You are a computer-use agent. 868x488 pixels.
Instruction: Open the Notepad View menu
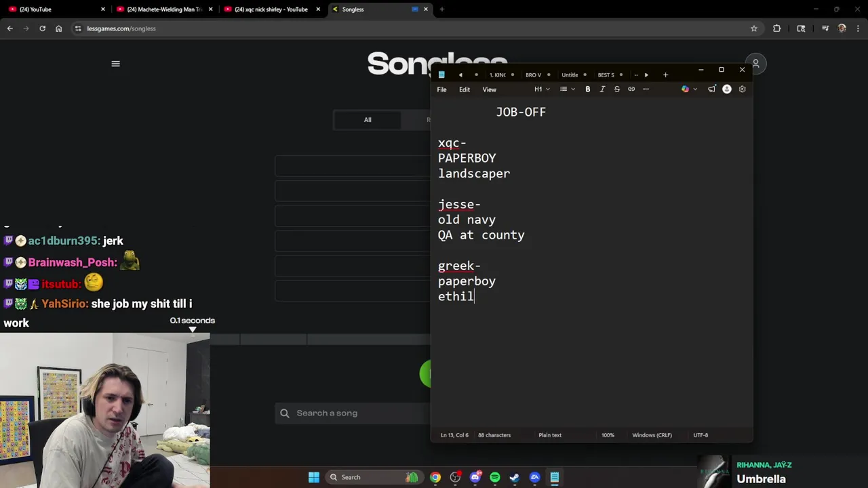(x=489, y=89)
